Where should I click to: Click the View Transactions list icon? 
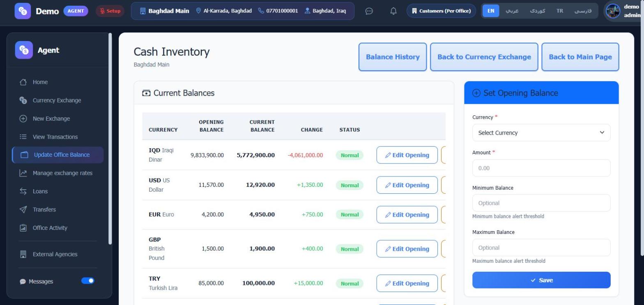click(23, 137)
